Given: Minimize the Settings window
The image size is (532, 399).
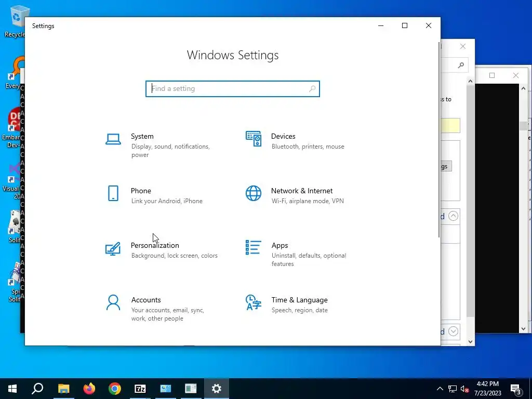Looking at the screenshot, I should coord(381,26).
